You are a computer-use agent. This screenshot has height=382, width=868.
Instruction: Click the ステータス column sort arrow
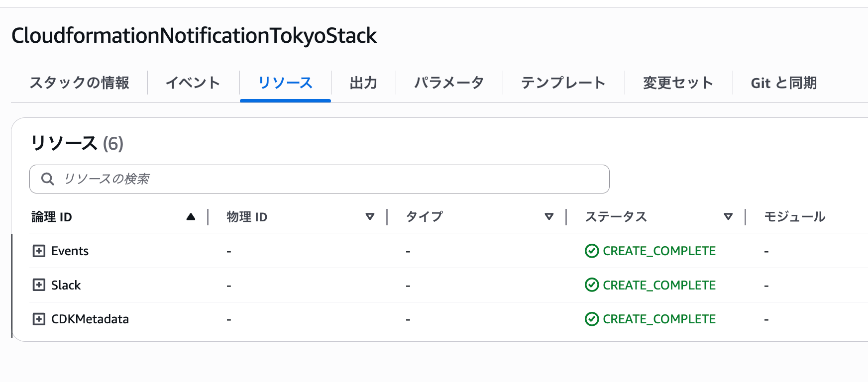(728, 217)
